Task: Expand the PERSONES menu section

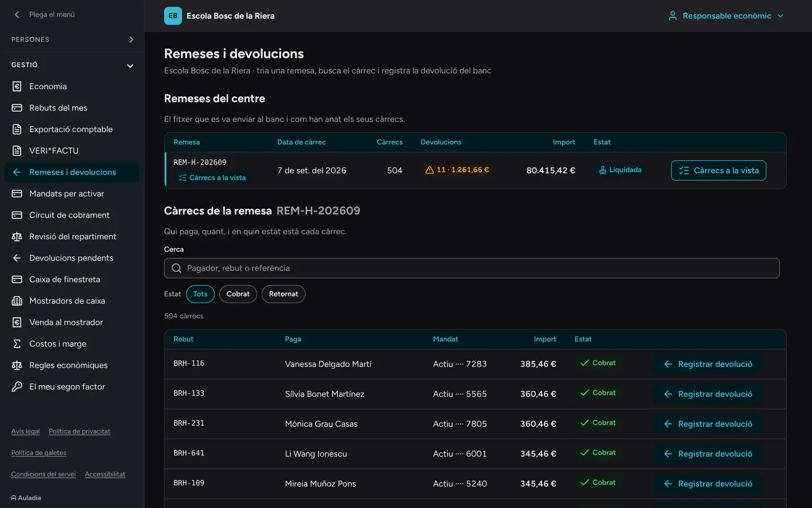Action: (x=72, y=40)
